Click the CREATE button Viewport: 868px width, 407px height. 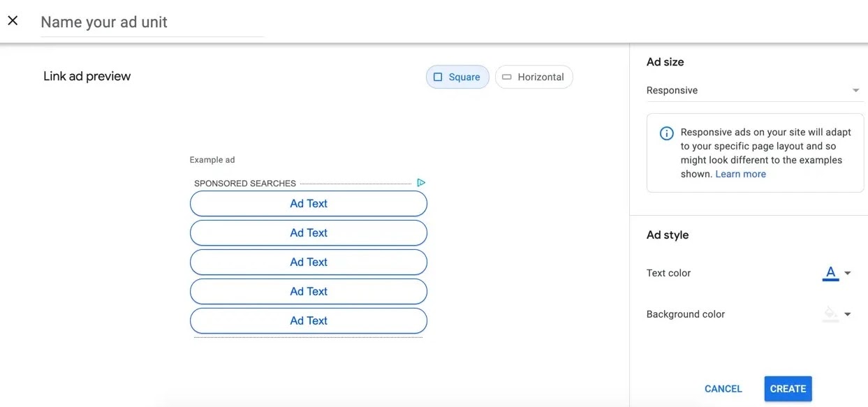pyautogui.click(x=788, y=389)
